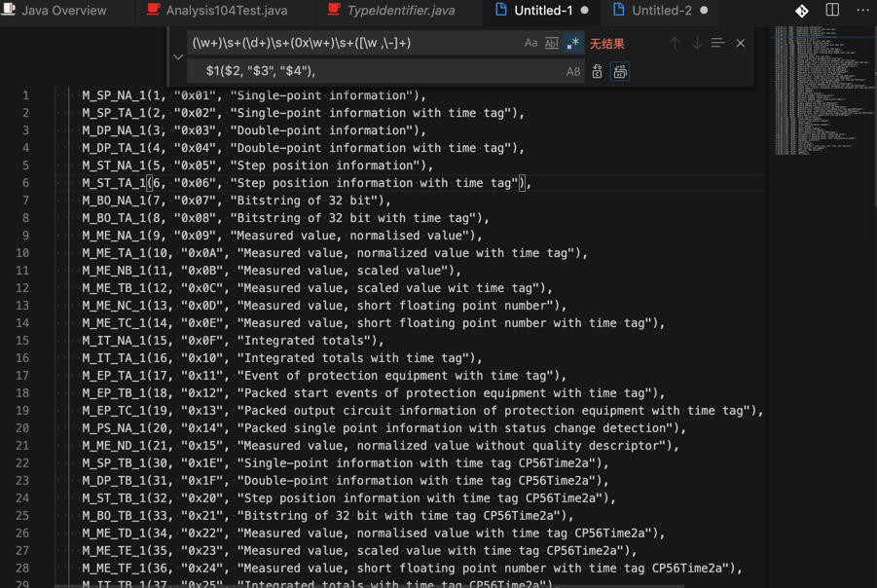Screen dimensions: 877x588
Task: Go to the next match arrow
Action: click(696, 43)
